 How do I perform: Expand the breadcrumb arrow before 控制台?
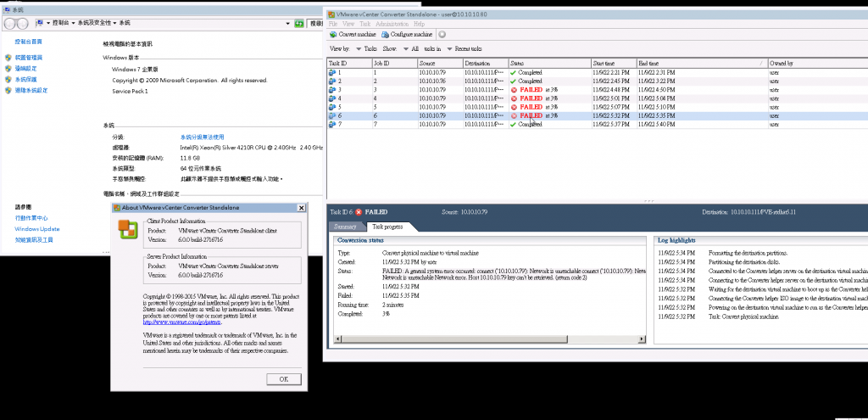click(x=48, y=23)
